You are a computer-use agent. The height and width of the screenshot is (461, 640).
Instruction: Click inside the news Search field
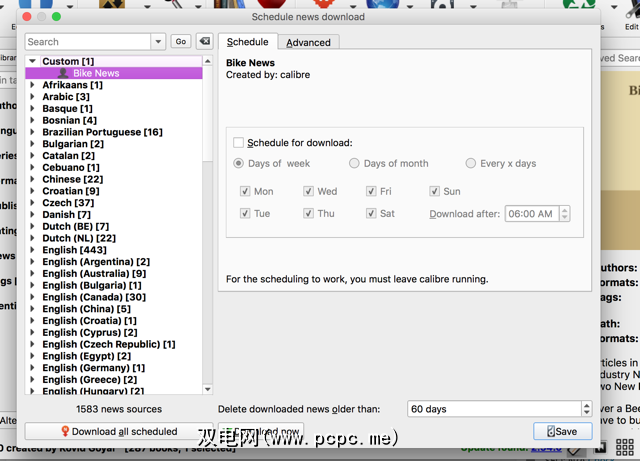coord(88,42)
